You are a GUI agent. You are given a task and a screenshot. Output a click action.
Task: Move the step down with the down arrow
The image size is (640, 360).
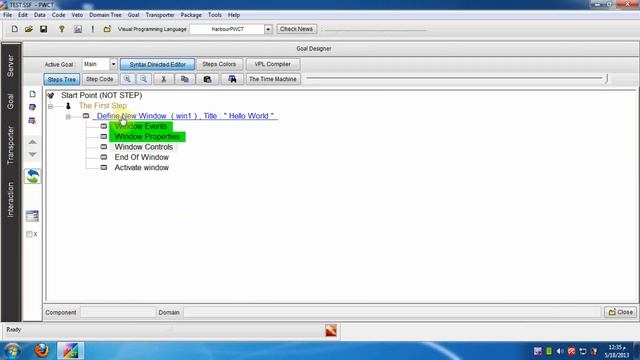pyautogui.click(x=32, y=154)
